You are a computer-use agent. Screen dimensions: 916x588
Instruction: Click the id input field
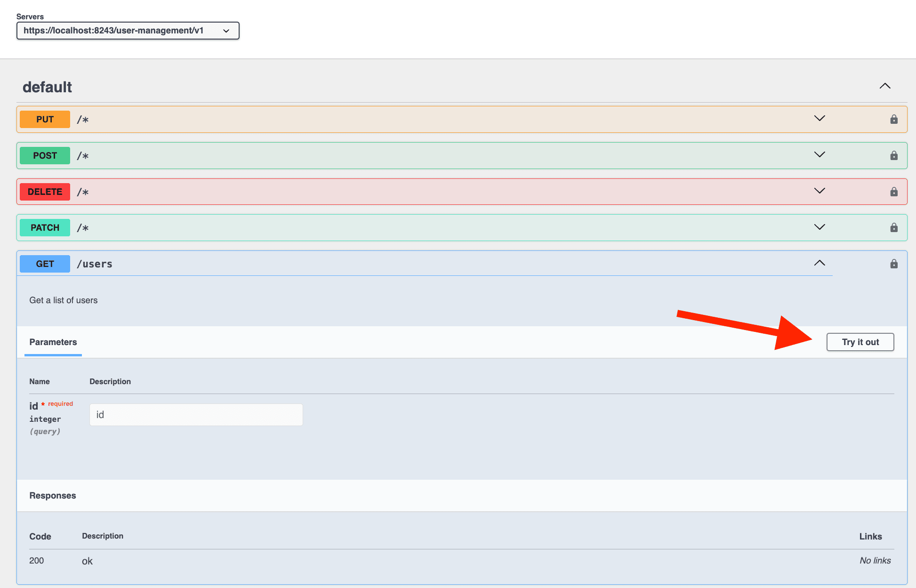pos(195,414)
